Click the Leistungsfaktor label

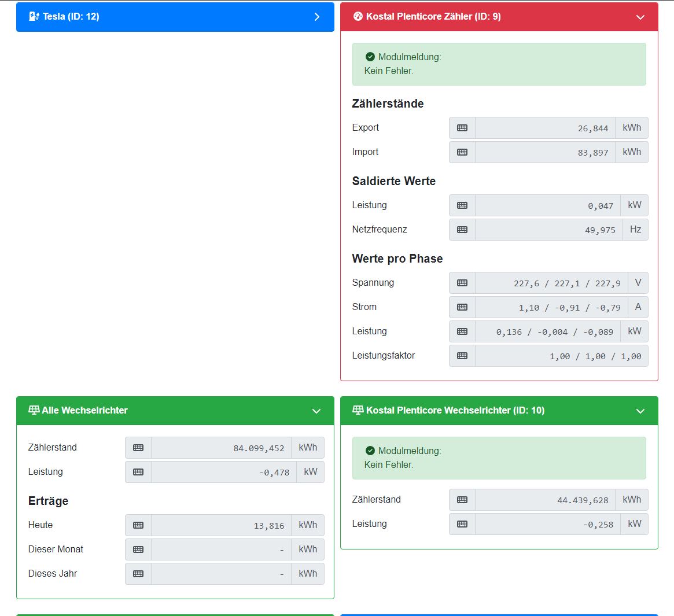pyautogui.click(x=384, y=356)
